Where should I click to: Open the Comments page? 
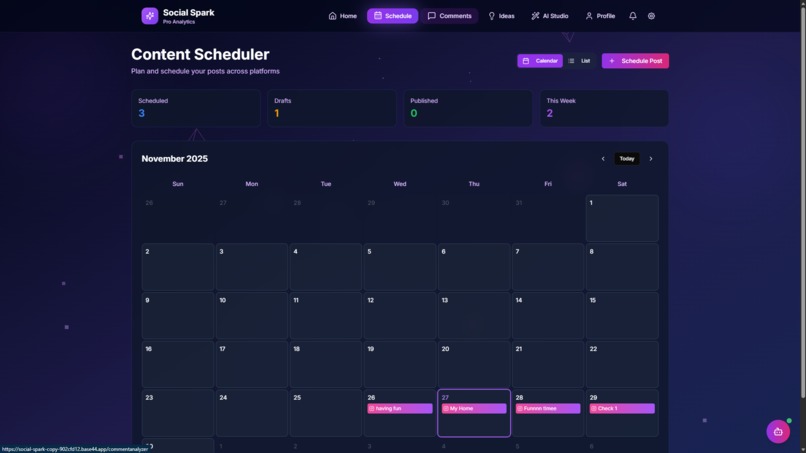449,16
